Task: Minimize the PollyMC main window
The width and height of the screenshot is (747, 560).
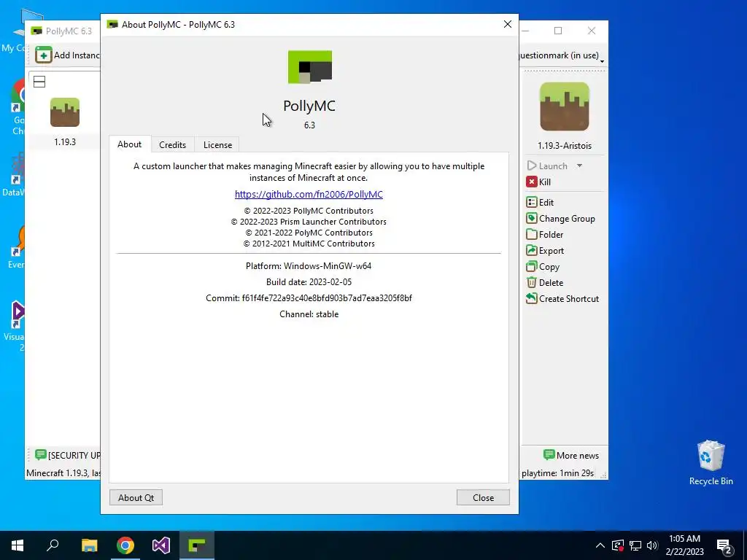Action: [526, 31]
